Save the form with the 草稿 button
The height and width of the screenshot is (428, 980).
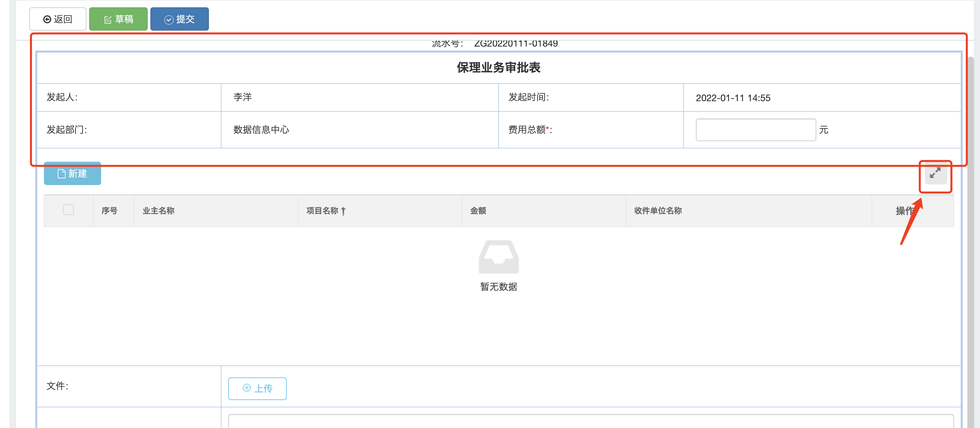pos(118,19)
